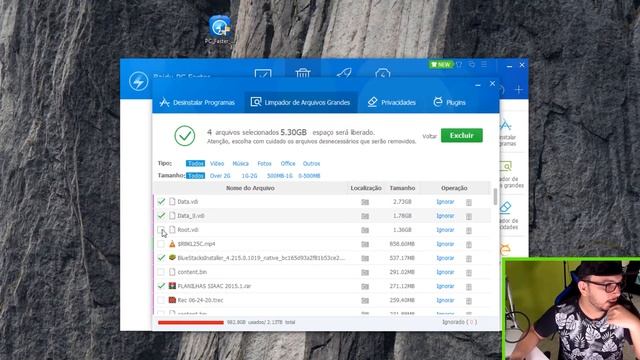The height and width of the screenshot is (360, 640).
Task: Filter size by Over 2G
Action: click(x=220, y=176)
